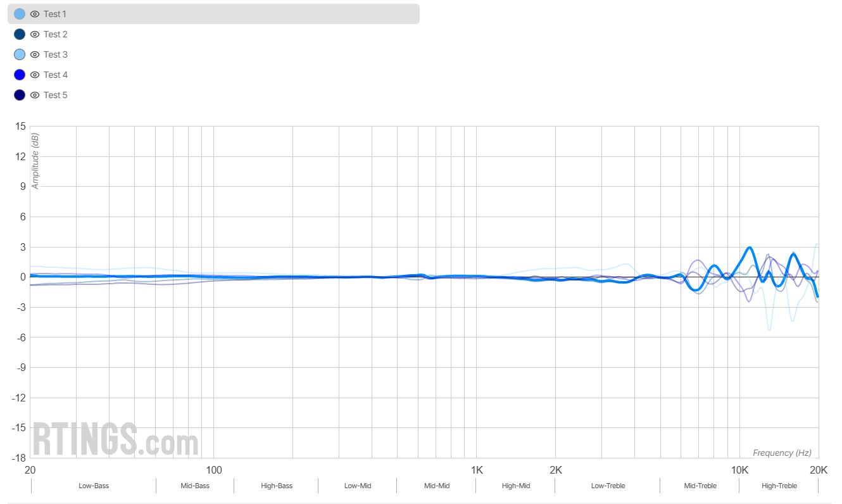The height and width of the screenshot is (504, 842).
Task: Hide Test 5 using its eye icon
Action: (x=35, y=95)
